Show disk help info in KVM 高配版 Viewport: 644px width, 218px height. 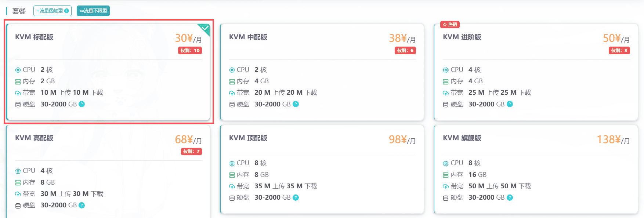coord(82,205)
